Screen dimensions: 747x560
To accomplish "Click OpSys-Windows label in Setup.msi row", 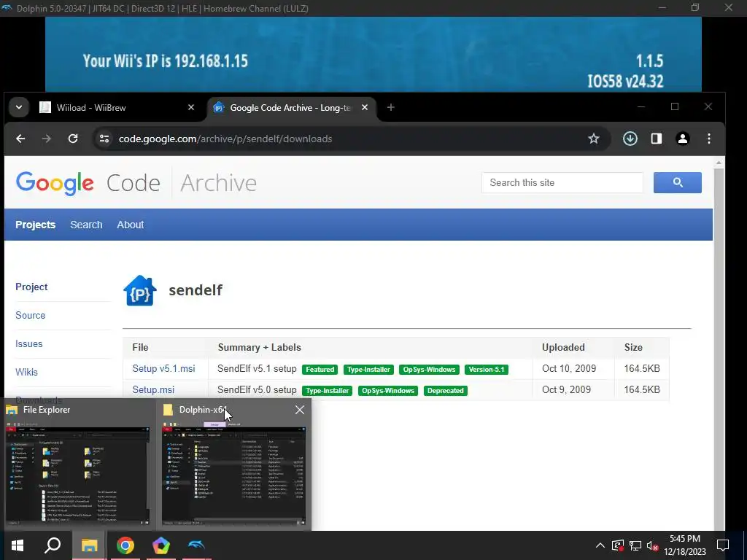I will (x=388, y=391).
